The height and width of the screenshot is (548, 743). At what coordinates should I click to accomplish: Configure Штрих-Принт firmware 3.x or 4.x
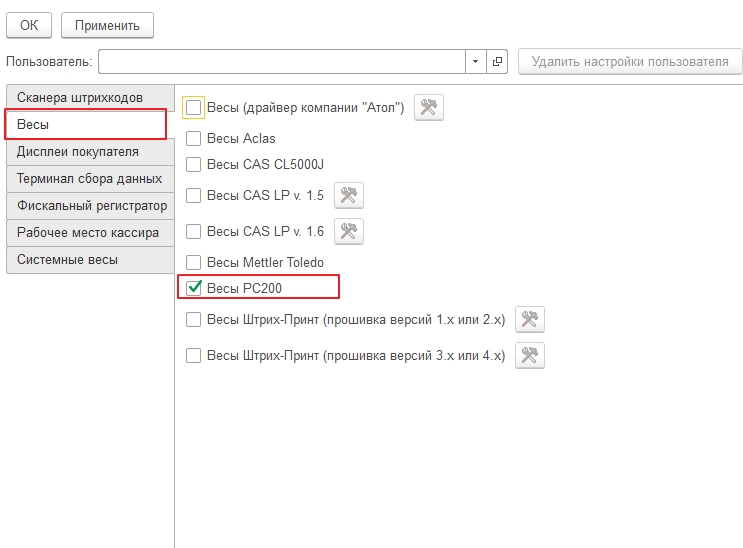(530, 355)
